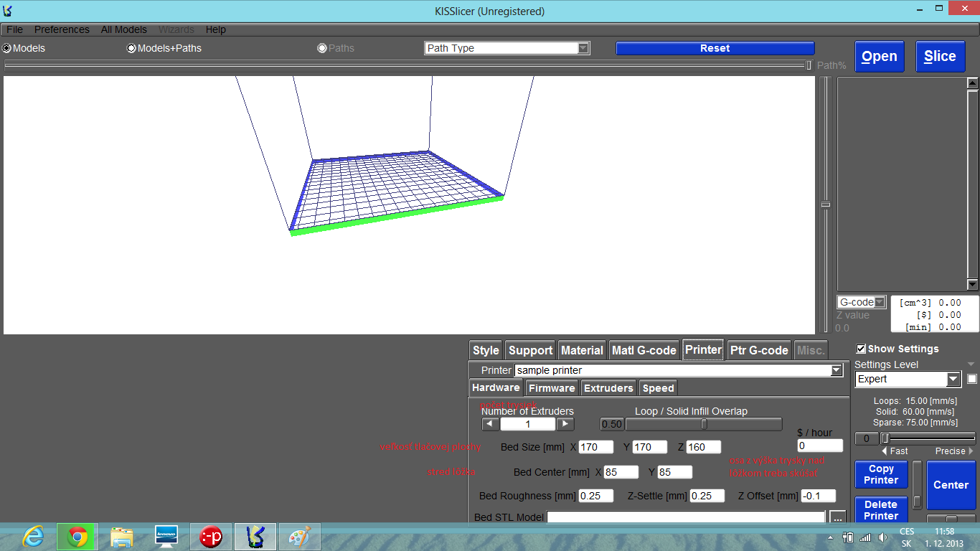Viewport: 980px width, 551px height.
Task: Increase number of extruders with right arrow
Action: (x=565, y=424)
